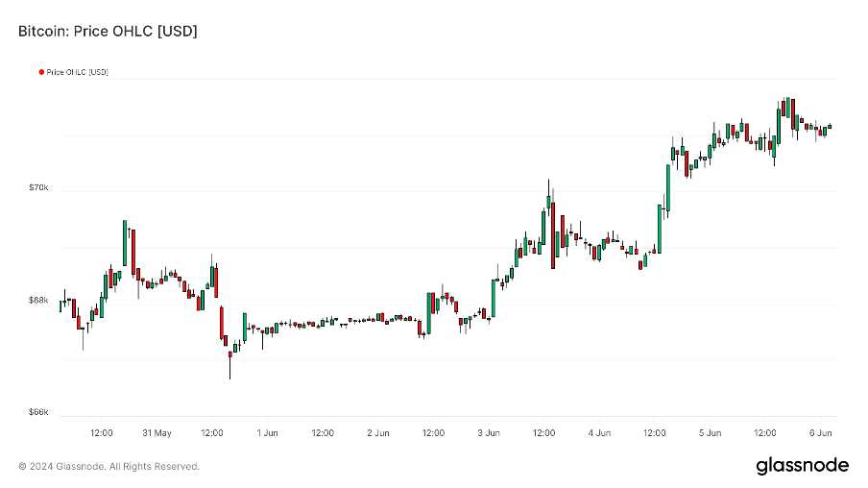868x488 pixels.
Task: Click the $66k y-axis label
Action: click(x=39, y=413)
